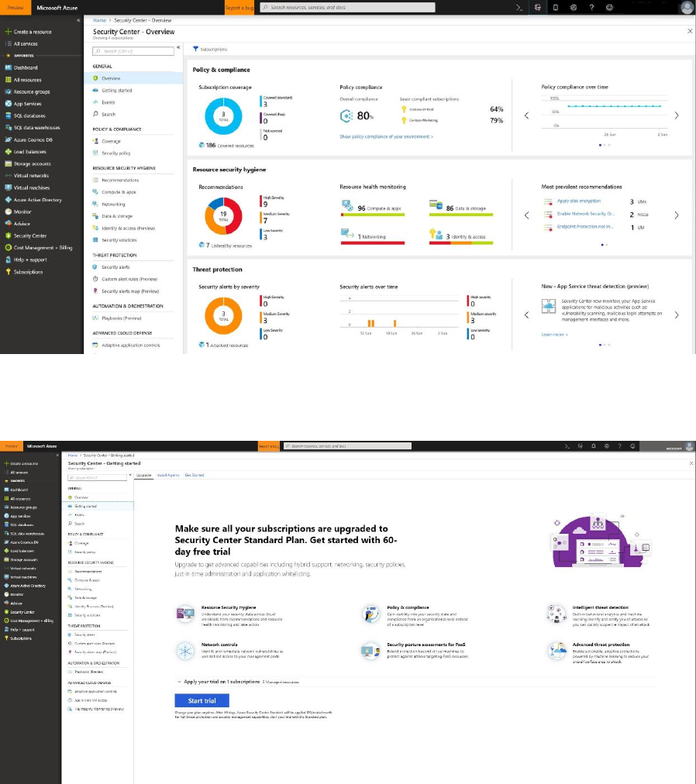
Task: Switch to the Get Started tab
Action: [195, 475]
